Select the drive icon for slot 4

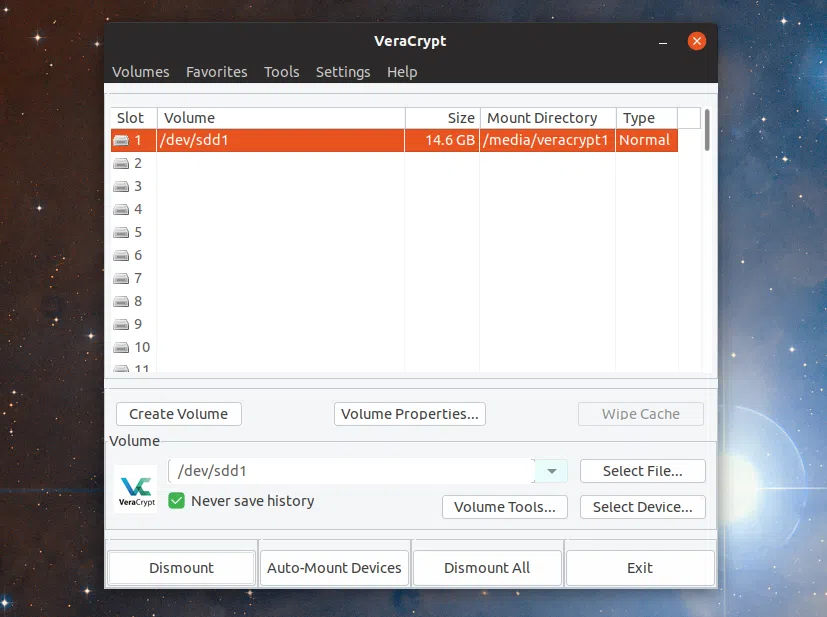click(121, 209)
